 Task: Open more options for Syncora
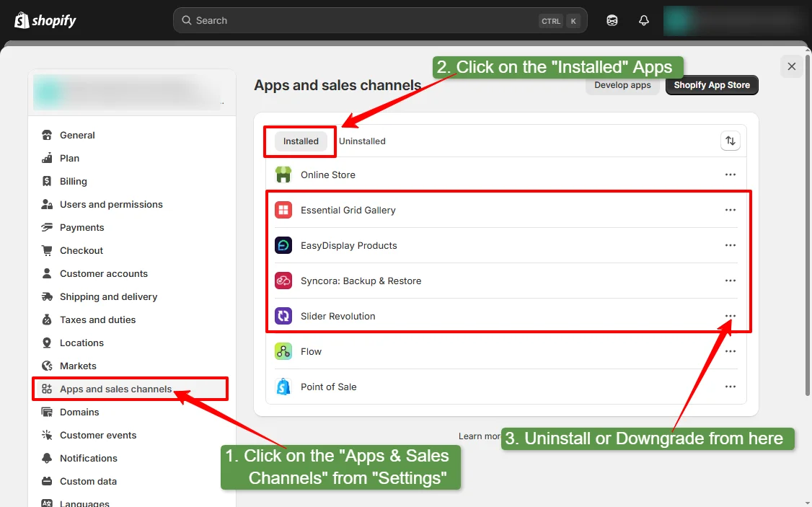(x=731, y=280)
